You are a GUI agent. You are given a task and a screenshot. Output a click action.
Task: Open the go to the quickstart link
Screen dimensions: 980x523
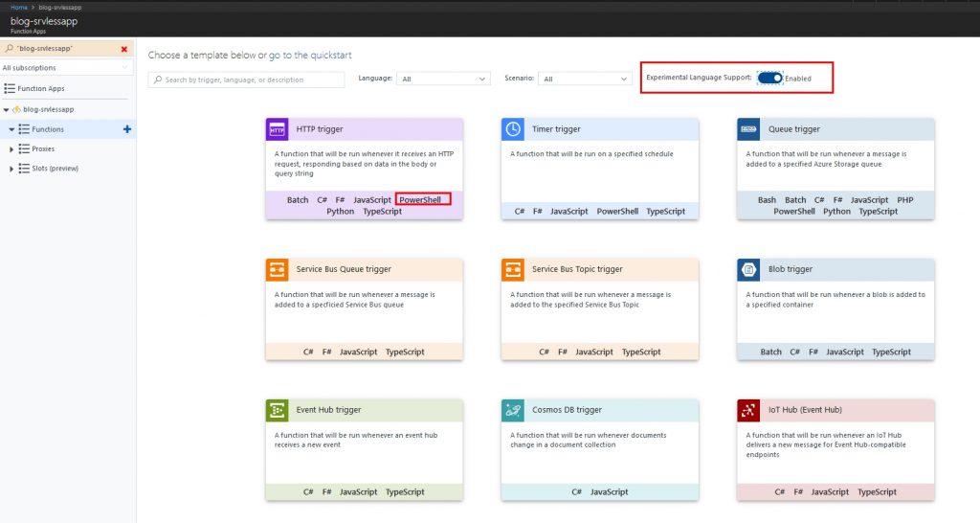(310, 55)
